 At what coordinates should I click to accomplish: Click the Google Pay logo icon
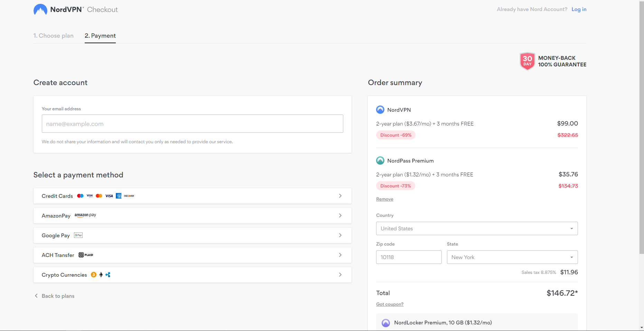78,235
